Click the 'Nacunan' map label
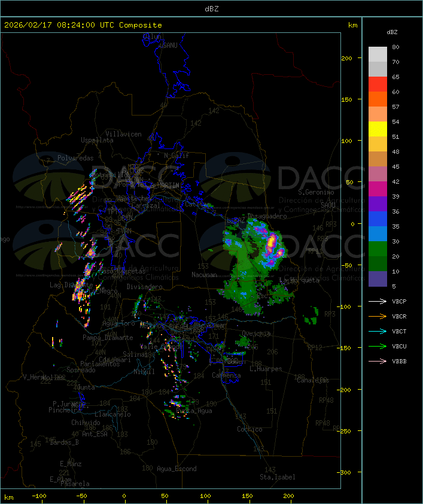Viewport: 423px width, 504px height. click(x=204, y=275)
